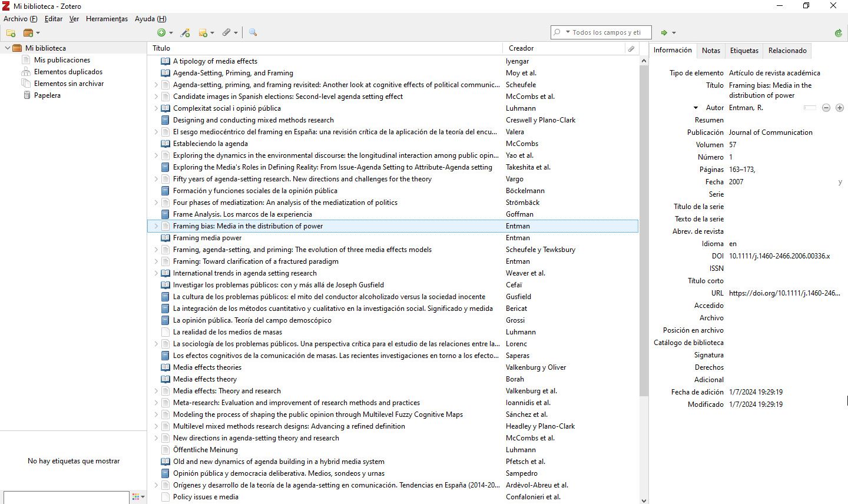Click the New Note yellow sticky icon
The image size is (848, 504).
tap(203, 33)
